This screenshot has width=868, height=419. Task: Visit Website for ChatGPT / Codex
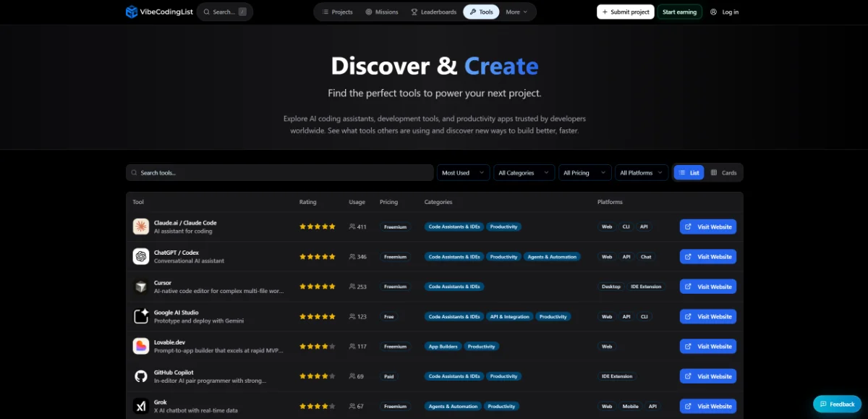(708, 256)
